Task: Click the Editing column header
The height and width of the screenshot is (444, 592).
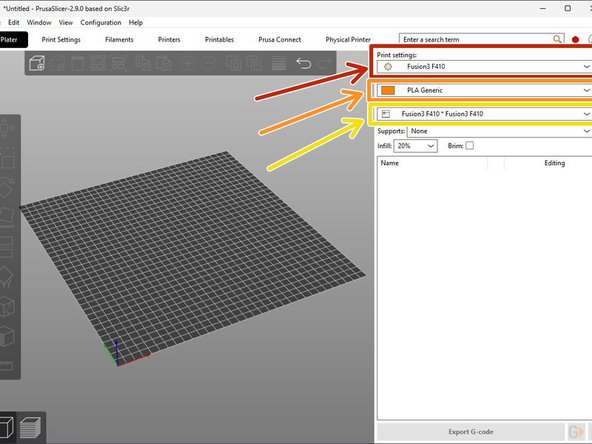Action: (x=555, y=163)
